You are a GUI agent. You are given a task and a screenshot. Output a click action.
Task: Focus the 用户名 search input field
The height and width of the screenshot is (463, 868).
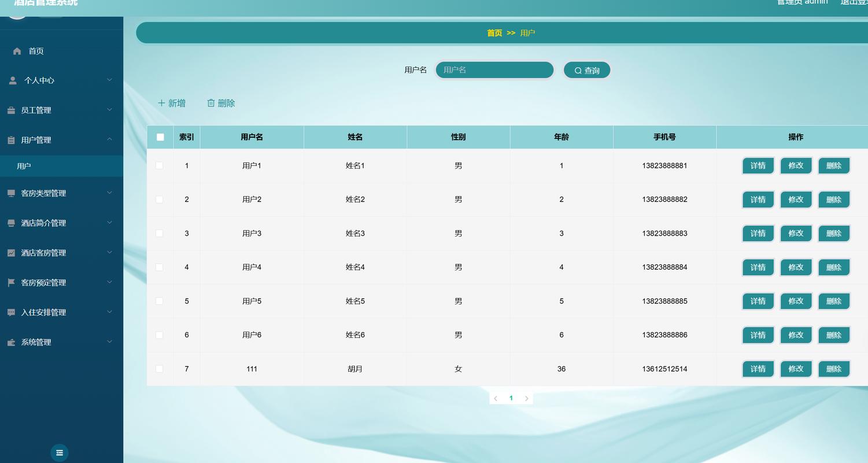click(494, 70)
